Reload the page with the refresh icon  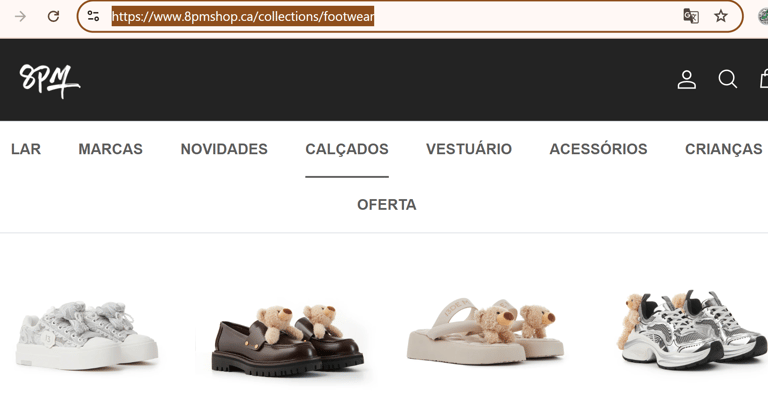pyautogui.click(x=53, y=17)
